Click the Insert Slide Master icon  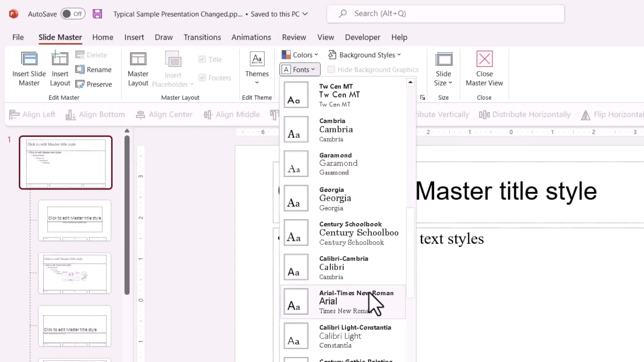[29, 59]
